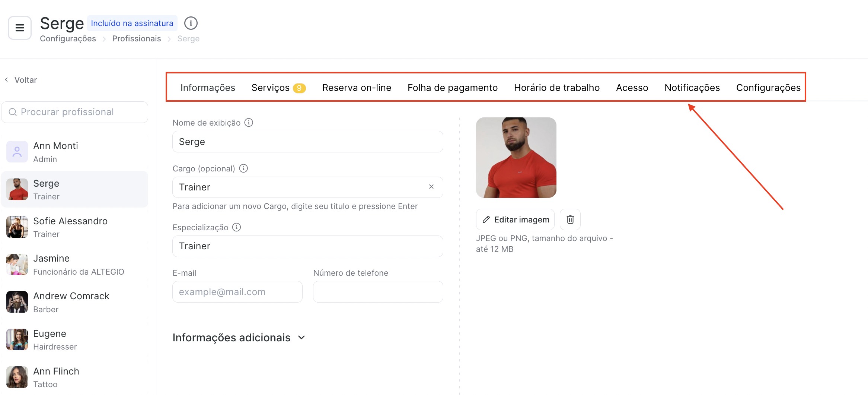868x395 pixels.
Task: Clear the Cargo field with the X icon
Action: [431, 187]
